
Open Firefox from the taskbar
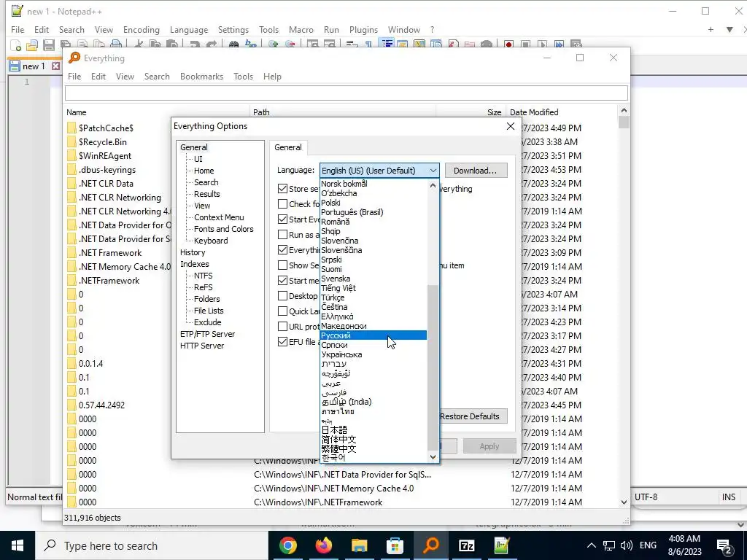324,545
